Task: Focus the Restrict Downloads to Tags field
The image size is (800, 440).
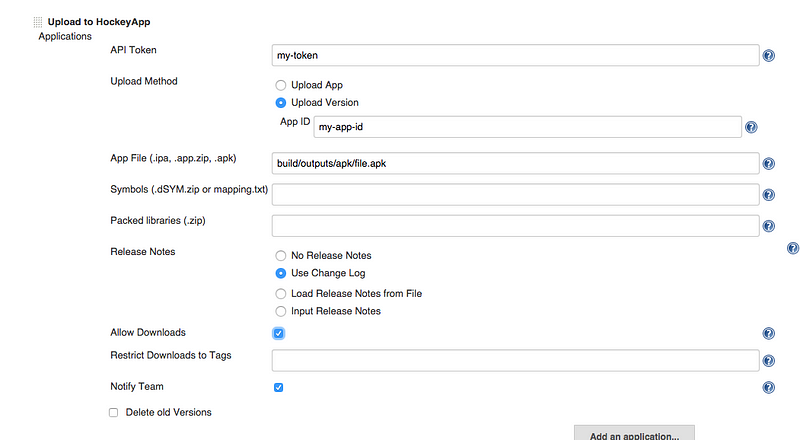Action: (x=515, y=360)
